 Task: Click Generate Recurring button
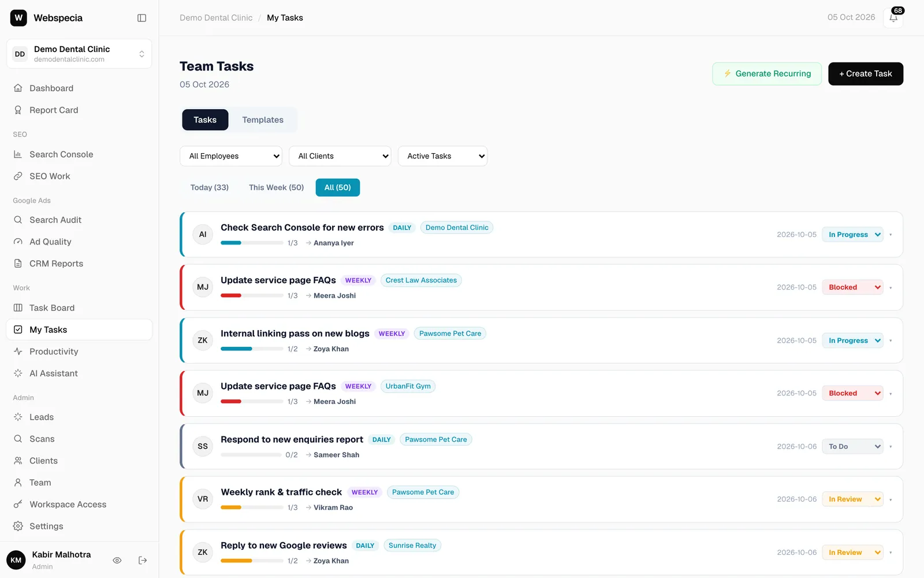pos(767,74)
